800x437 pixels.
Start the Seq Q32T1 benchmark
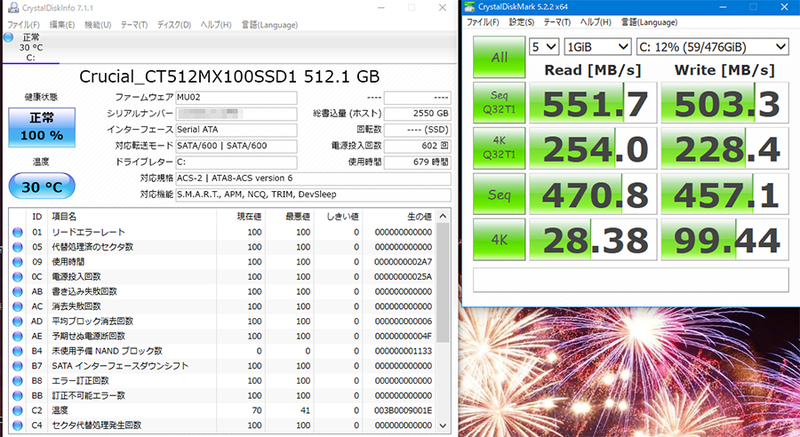click(x=499, y=102)
